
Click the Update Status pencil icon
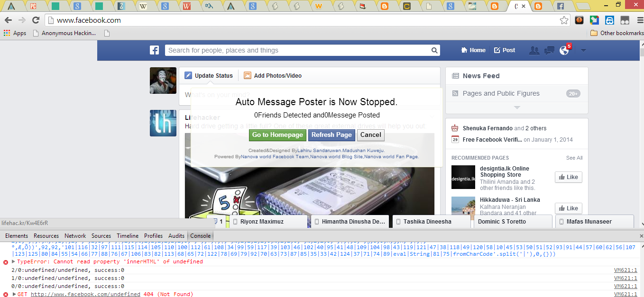click(188, 75)
